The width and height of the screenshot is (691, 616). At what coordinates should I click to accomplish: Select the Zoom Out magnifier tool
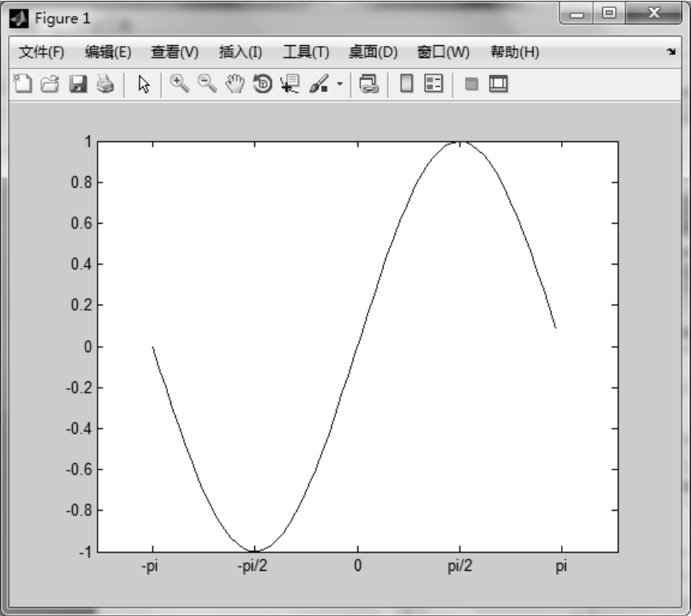click(207, 84)
